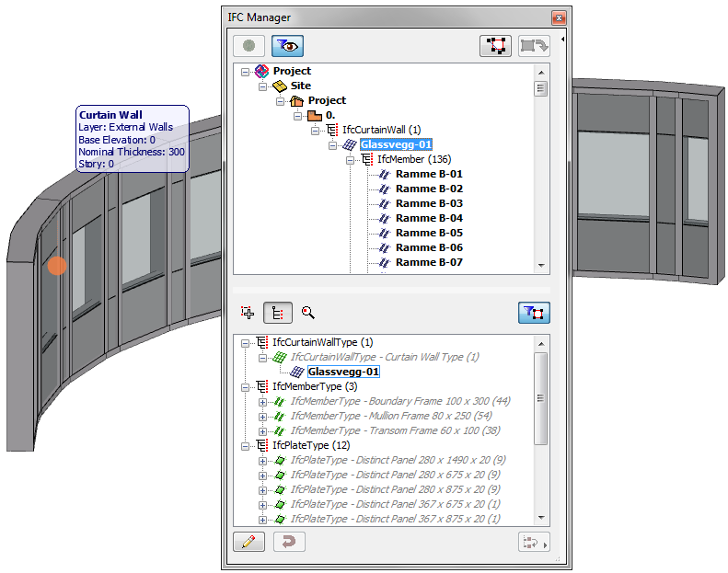This screenshot has height=573, width=728.
Task: Collapse the story 0. node
Action: point(297,116)
